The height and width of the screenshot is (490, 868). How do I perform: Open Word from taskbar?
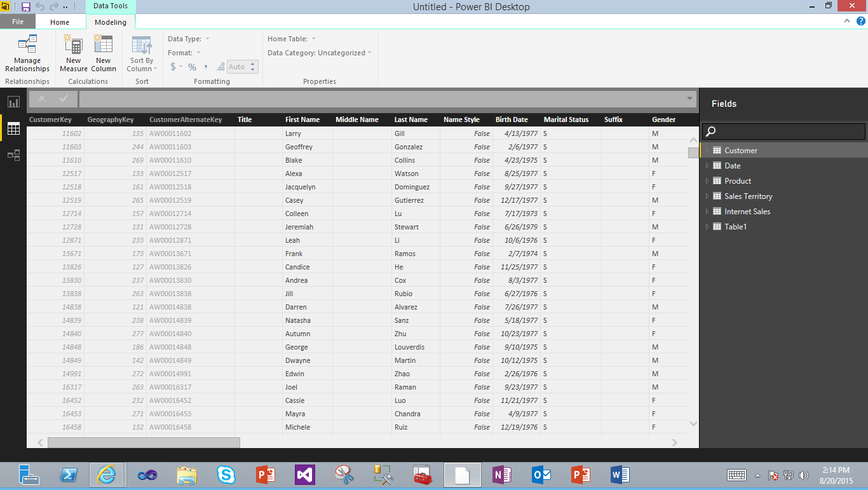pyautogui.click(x=620, y=475)
